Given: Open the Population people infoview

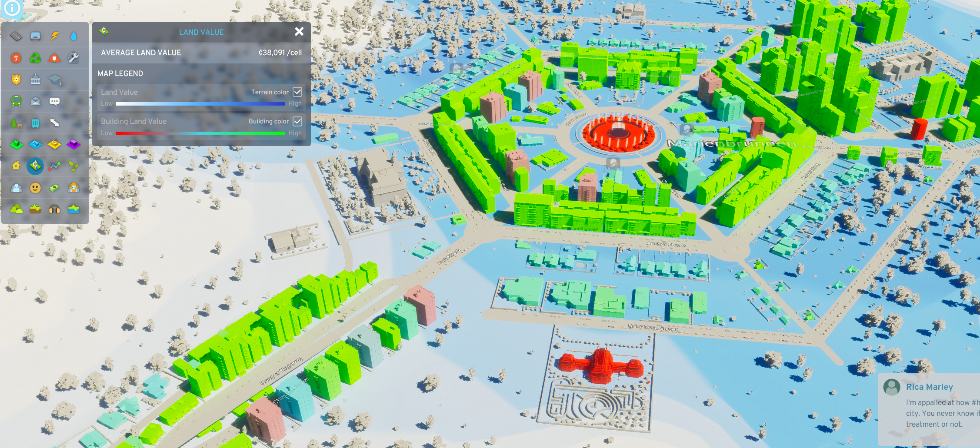Looking at the screenshot, I should click(x=16, y=188).
